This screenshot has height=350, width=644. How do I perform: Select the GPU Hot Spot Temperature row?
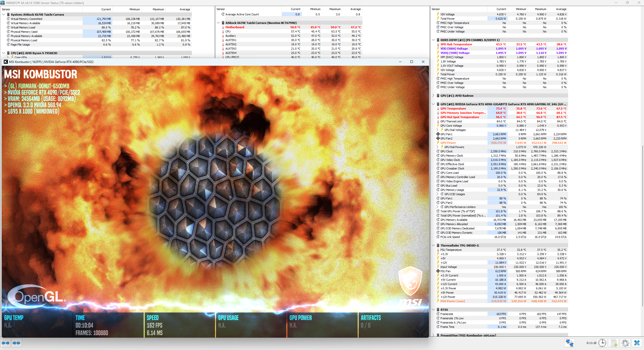pyautogui.click(x=459, y=117)
